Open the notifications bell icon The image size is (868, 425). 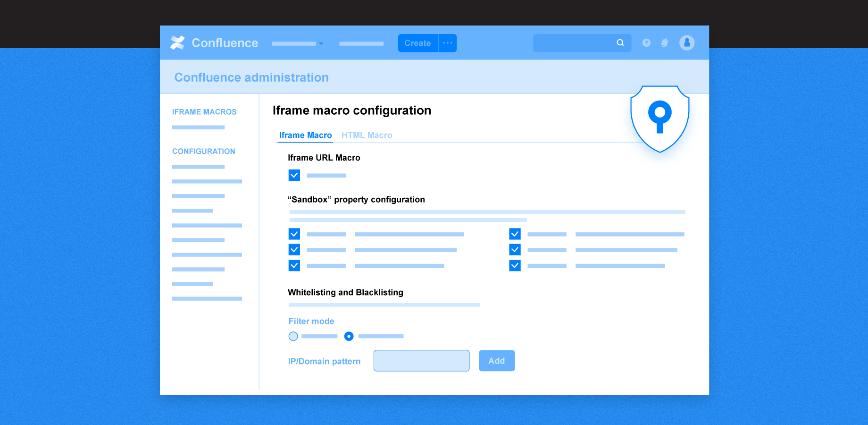pyautogui.click(x=664, y=43)
